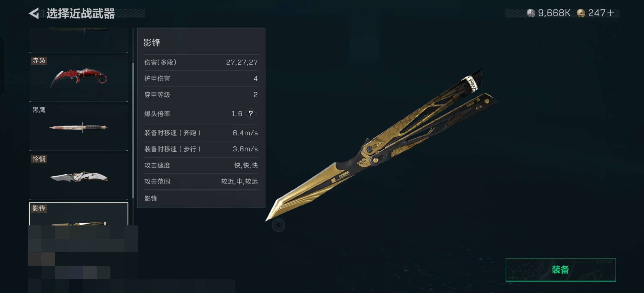This screenshot has height=293, width=644.
Task: Click the weapon list scrollbar
Action: [133, 130]
